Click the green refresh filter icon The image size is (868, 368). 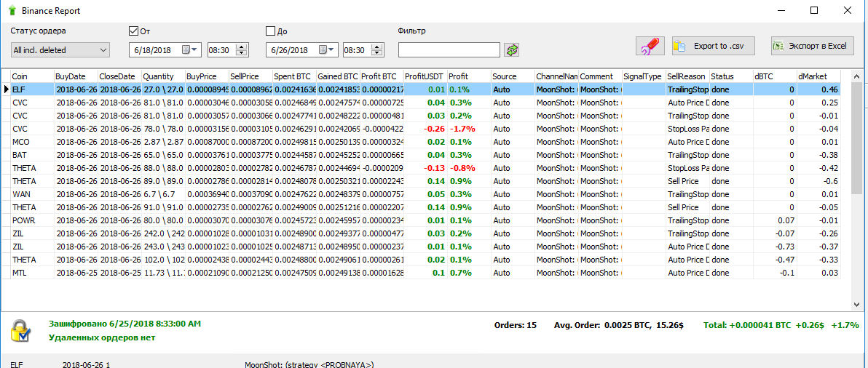[512, 50]
